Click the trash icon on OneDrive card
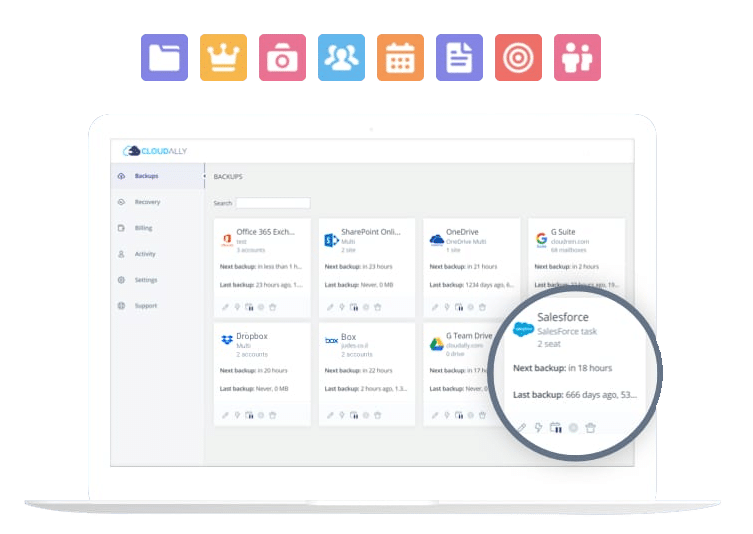Image resolution: width=753 pixels, height=534 pixels. (x=482, y=307)
